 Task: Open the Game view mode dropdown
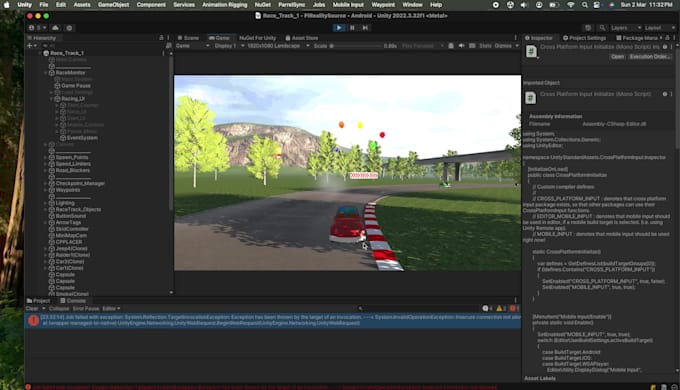[x=193, y=46]
